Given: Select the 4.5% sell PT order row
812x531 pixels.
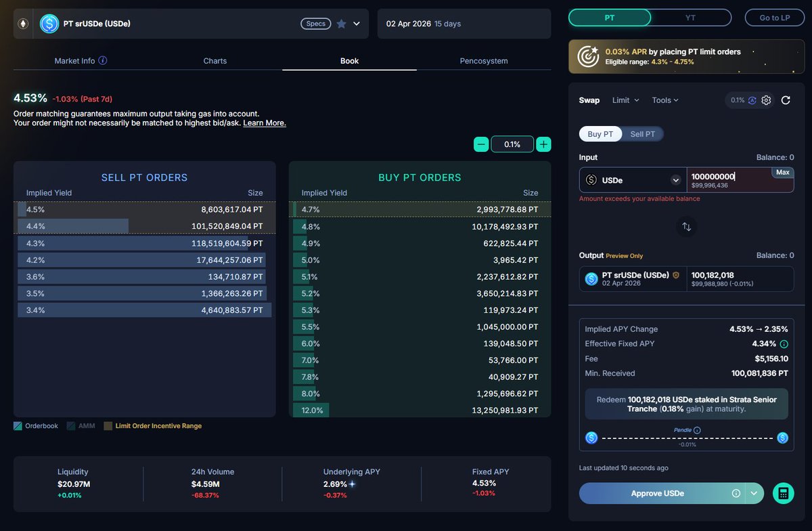Looking at the screenshot, I should 144,210.
